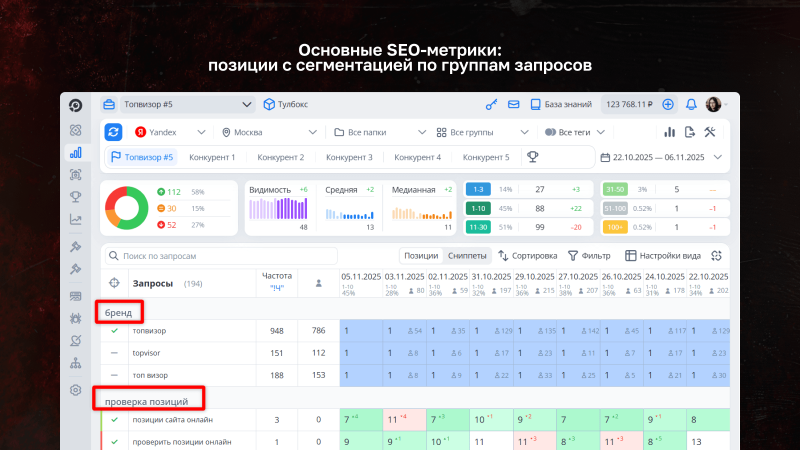Click the Поиск по запросам search field
800x450 pixels.
(221, 256)
